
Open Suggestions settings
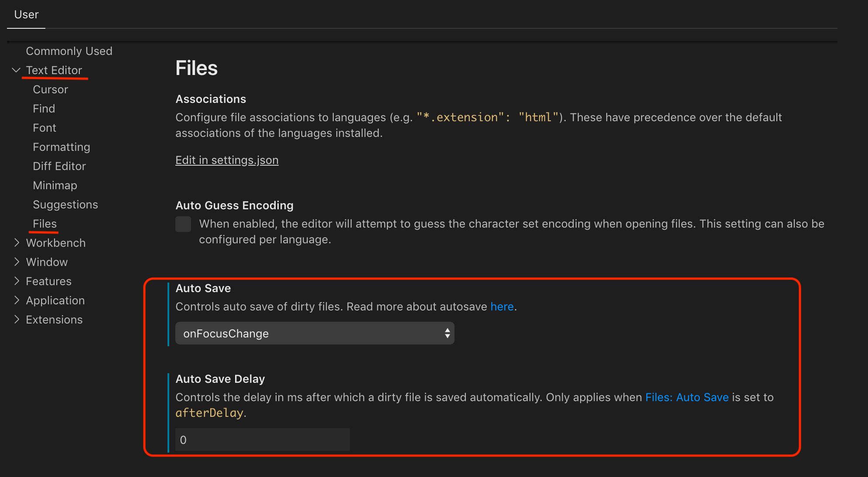(65, 204)
